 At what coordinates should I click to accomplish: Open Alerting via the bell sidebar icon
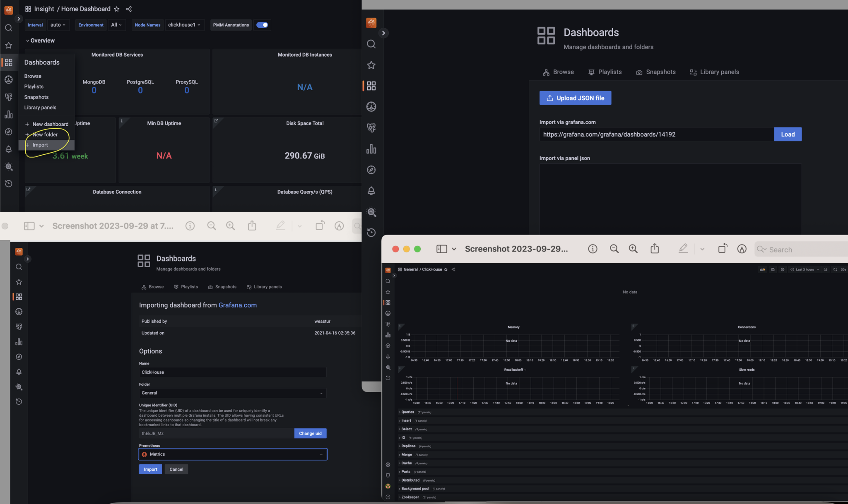(x=9, y=149)
